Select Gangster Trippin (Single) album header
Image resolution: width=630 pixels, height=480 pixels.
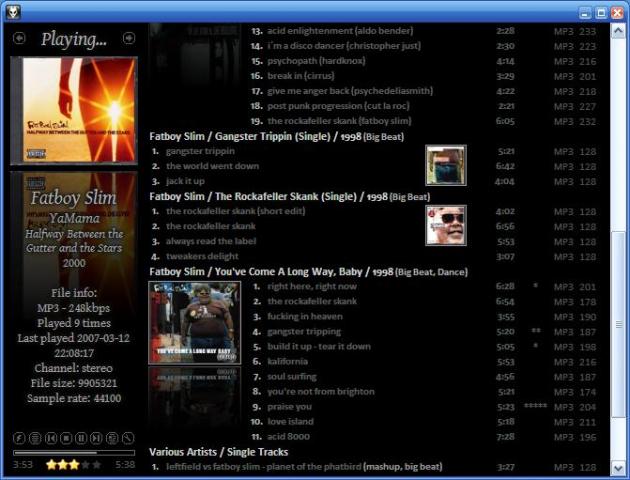(276, 137)
